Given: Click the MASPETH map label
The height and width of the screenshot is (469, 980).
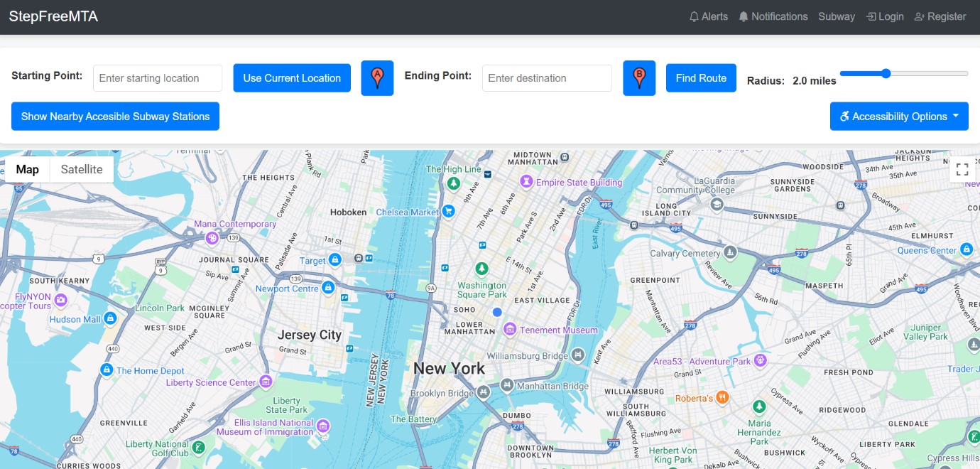Looking at the screenshot, I should [x=824, y=286].
